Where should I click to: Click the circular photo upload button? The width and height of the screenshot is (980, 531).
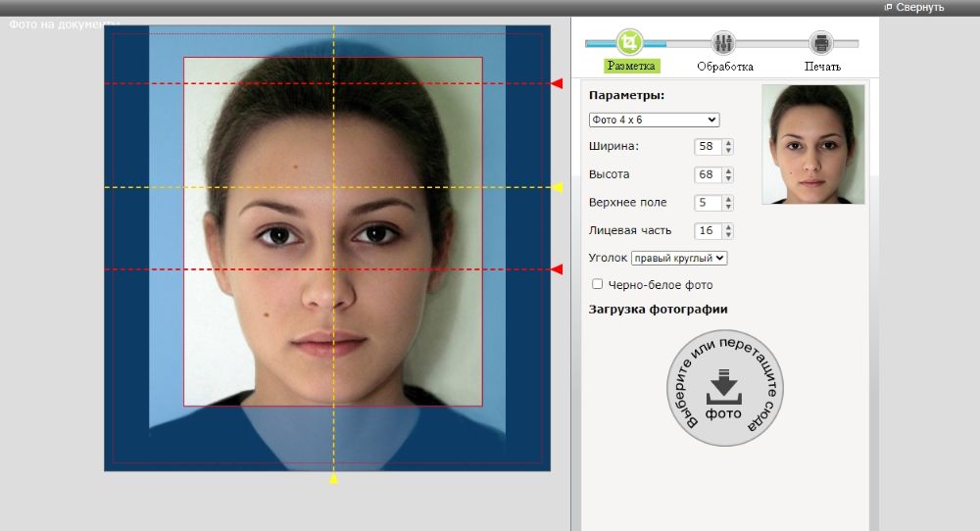click(724, 388)
